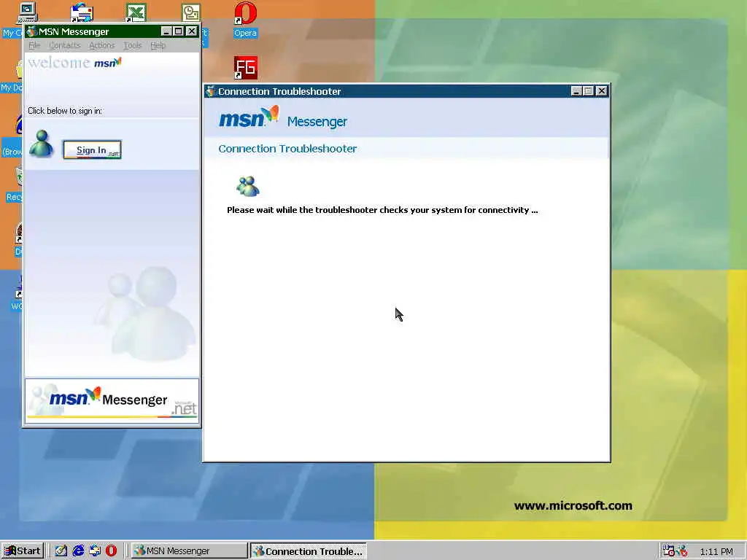The width and height of the screenshot is (747, 560).
Task: Click the Connection Trouble... taskbar button
Action: click(x=309, y=551)
